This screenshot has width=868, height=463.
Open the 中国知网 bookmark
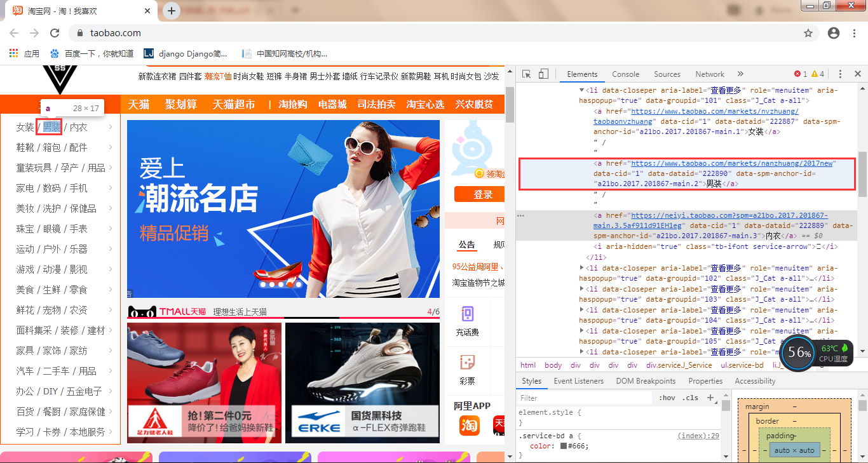(x=285, y=54)
